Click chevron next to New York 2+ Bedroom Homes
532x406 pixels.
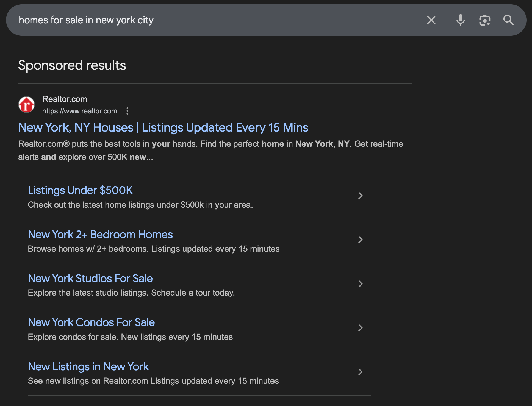pos(360,240)
